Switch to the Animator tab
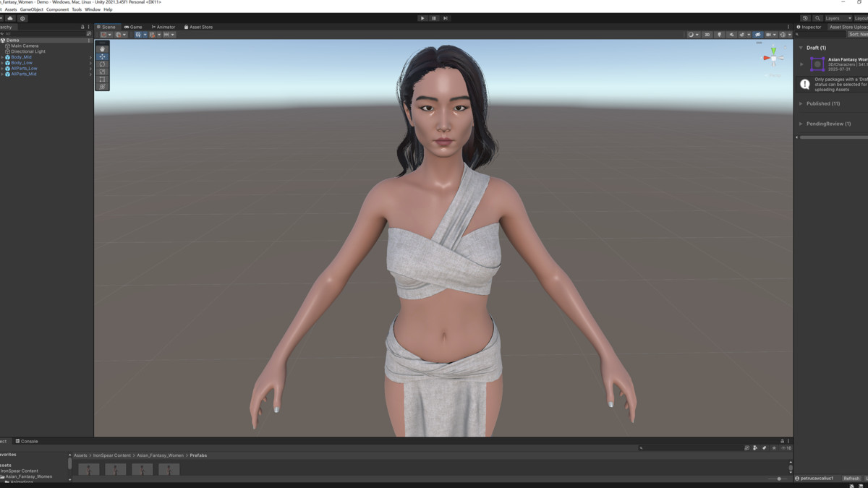This screenshot has height=488, width=868. 163,27
